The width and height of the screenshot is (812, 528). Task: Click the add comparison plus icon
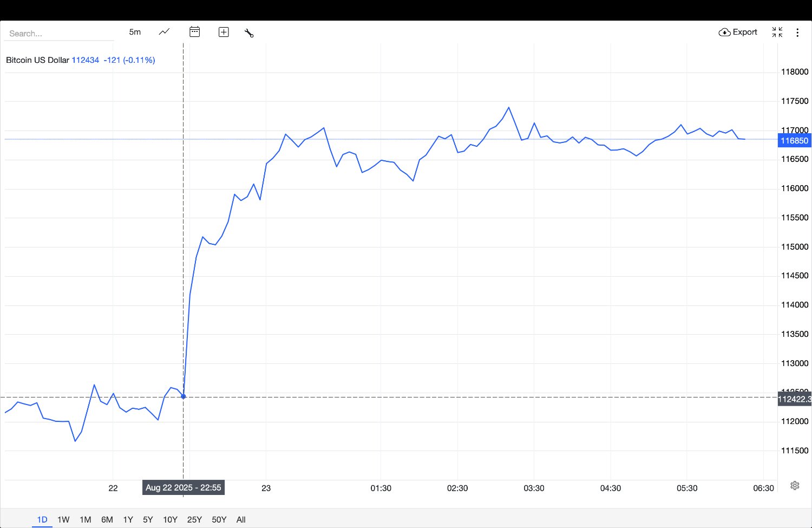pos(224,32)
